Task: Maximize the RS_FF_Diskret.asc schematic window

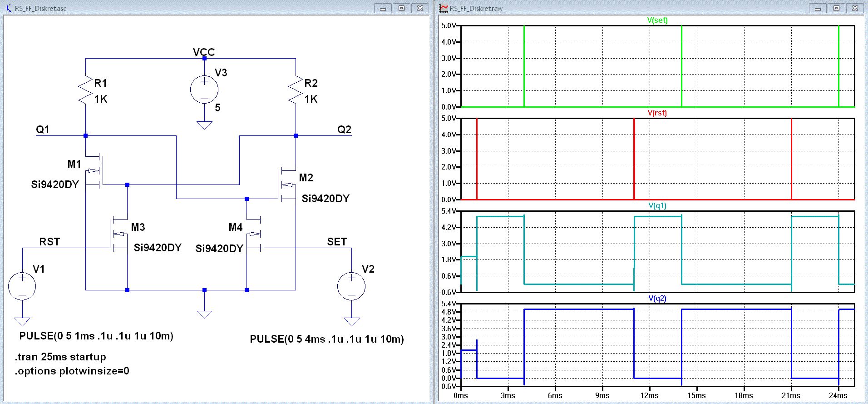Action: [x=402, y=8]
